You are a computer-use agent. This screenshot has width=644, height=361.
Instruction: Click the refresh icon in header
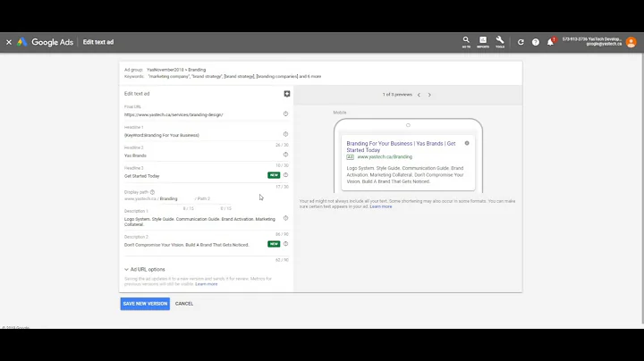521,42
